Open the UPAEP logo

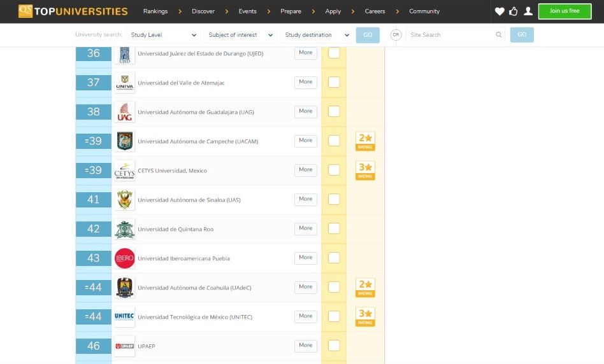coord(125,346)
